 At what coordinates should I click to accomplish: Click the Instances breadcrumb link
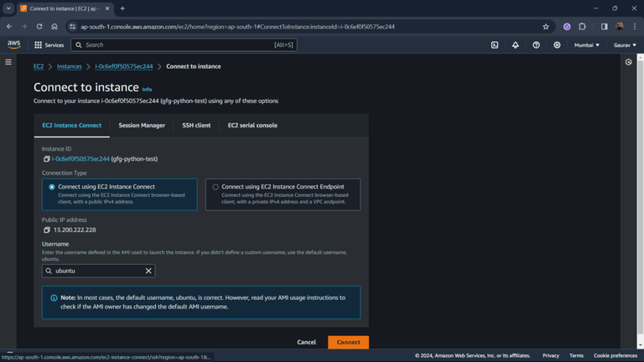pos(69,66)
